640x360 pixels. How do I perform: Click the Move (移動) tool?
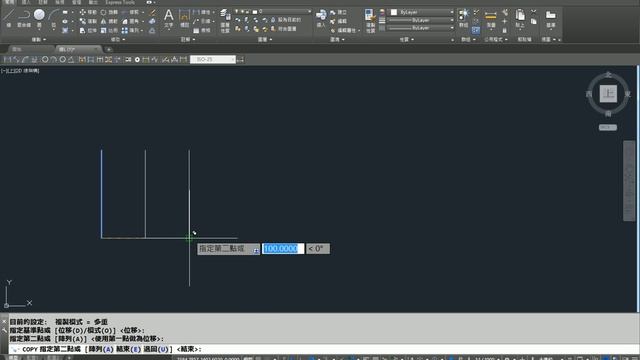coord(88,12)
